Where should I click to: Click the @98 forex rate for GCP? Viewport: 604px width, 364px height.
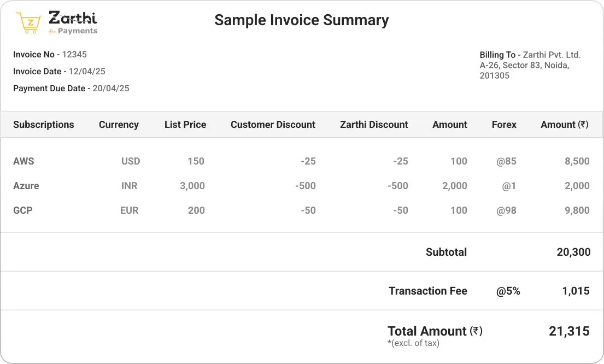point(506,210)
